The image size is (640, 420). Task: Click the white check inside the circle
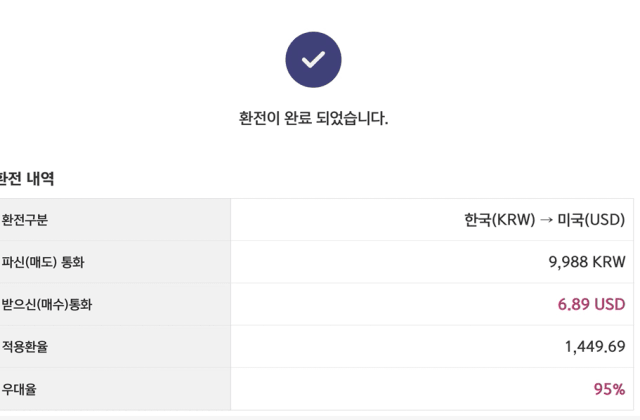313,60
